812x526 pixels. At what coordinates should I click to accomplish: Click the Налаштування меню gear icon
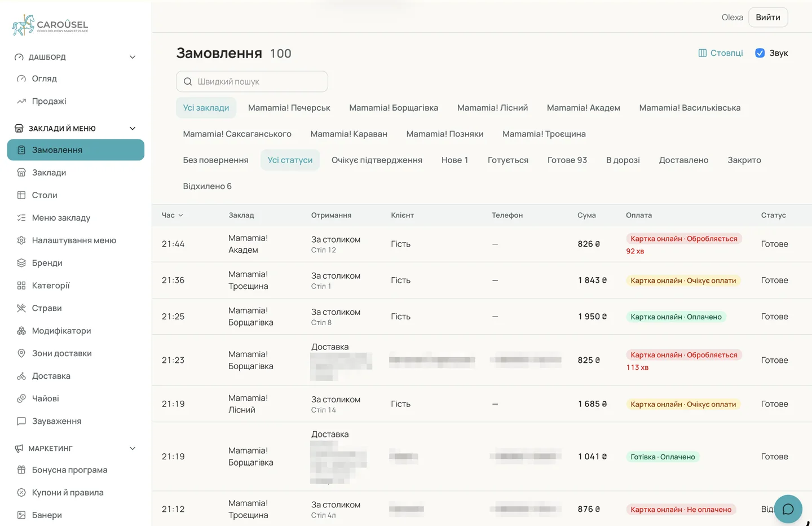click(x=21, y=240)
